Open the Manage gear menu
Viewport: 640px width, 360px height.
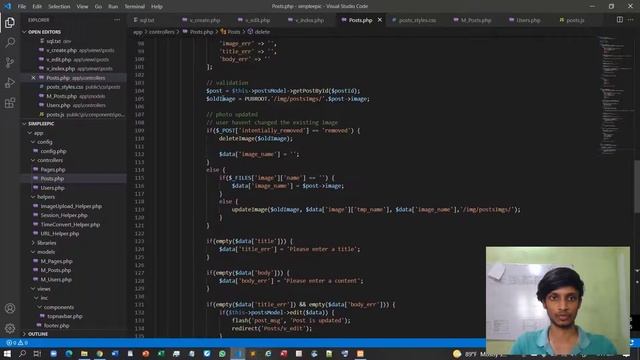pos(10,328)
